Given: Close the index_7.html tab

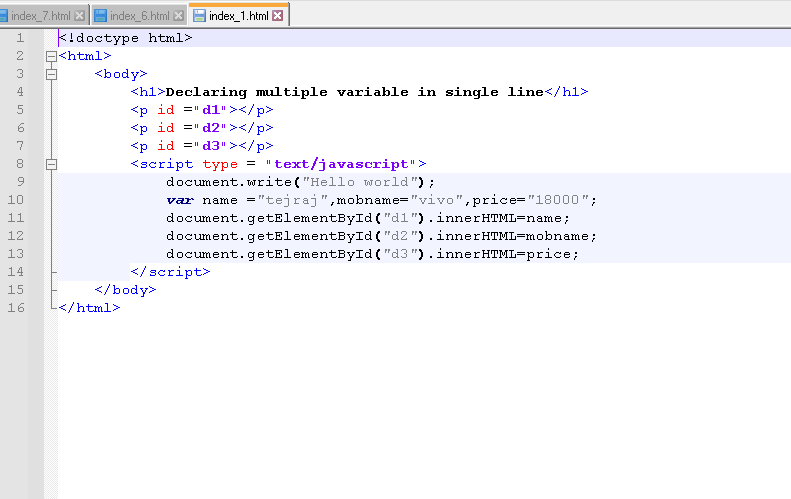Looking at the screenshot, I should pyautogui.click(x=79, y=16).
